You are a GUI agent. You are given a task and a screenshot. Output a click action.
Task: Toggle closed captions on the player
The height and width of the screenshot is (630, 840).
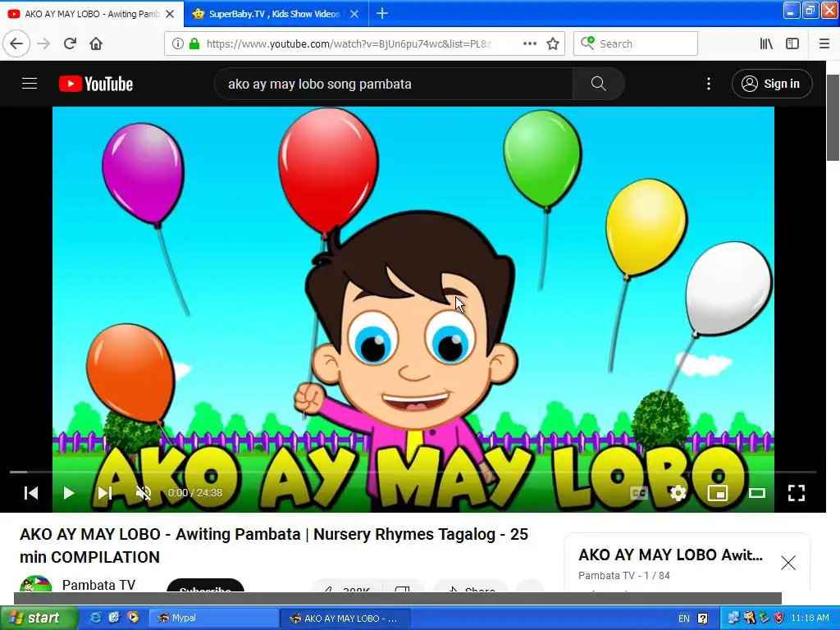[638, 493]
